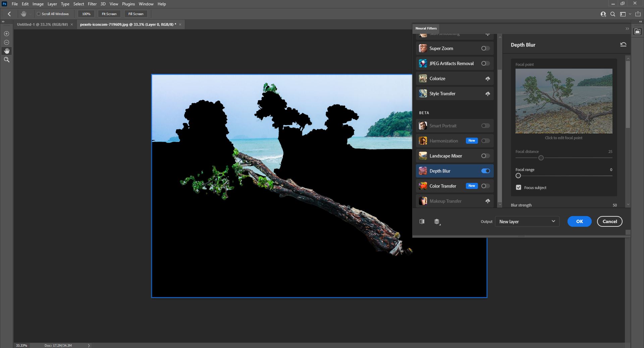Click the reset icon in Depth Blur panel
This screenshot has height=348, width=644.
point(623,44)
